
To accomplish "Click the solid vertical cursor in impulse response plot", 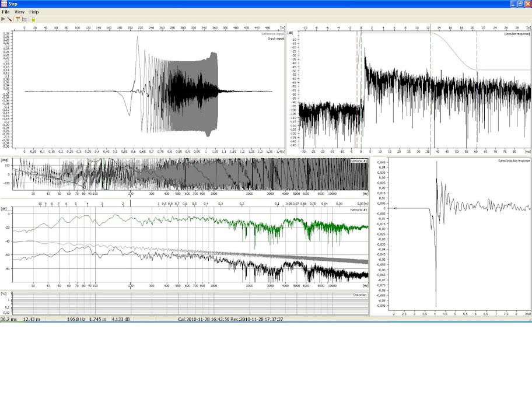I will tap(431, 117).
